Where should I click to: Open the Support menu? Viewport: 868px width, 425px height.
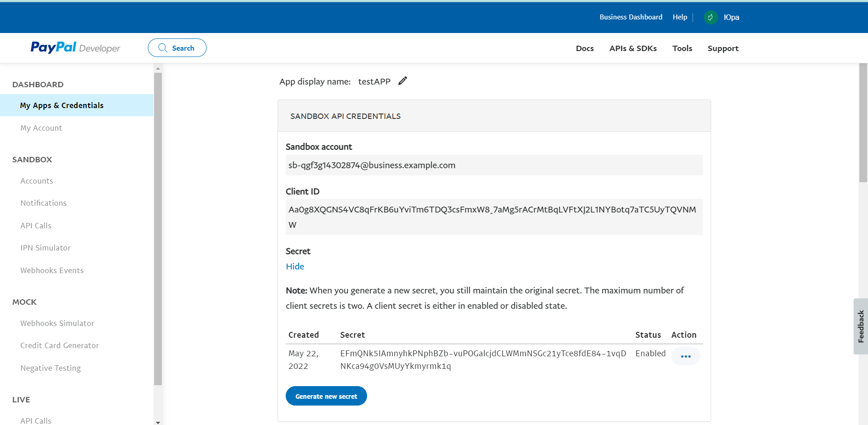pyautogui.click(x=723, y=48)
